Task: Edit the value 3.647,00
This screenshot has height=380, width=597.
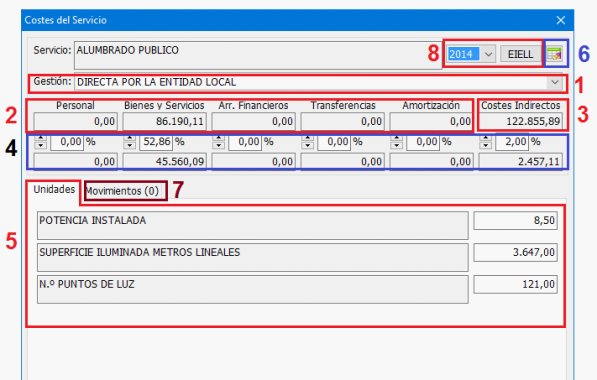Action: [516, 252]
